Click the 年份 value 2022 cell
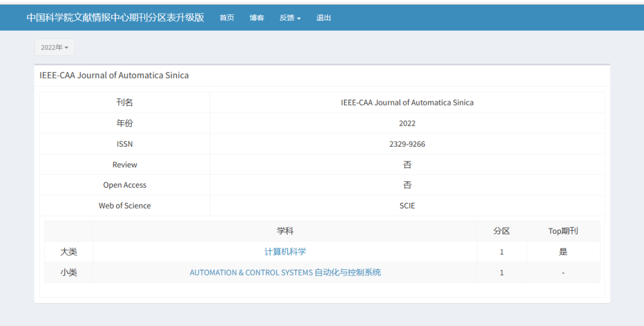 click(407, 123)
